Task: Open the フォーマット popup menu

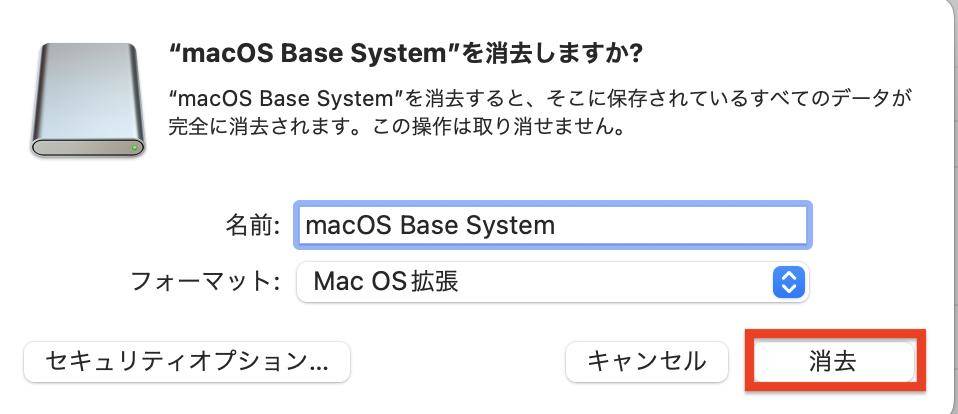Action: coord(552,282)
